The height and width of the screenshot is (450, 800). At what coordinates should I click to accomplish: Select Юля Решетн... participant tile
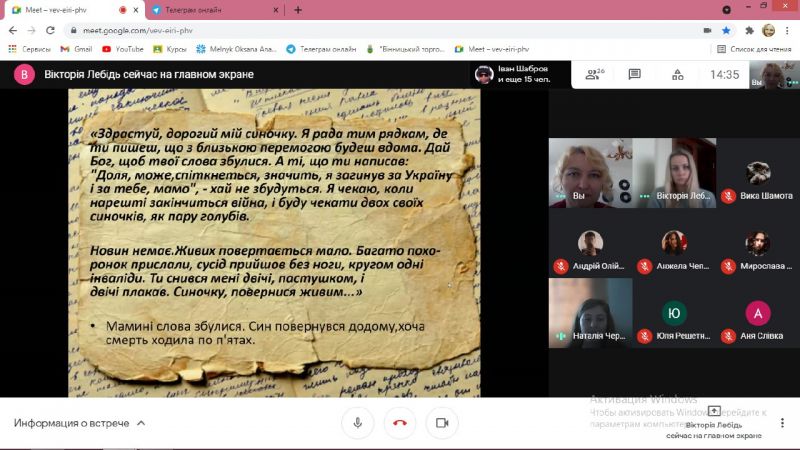coord(674,313)
